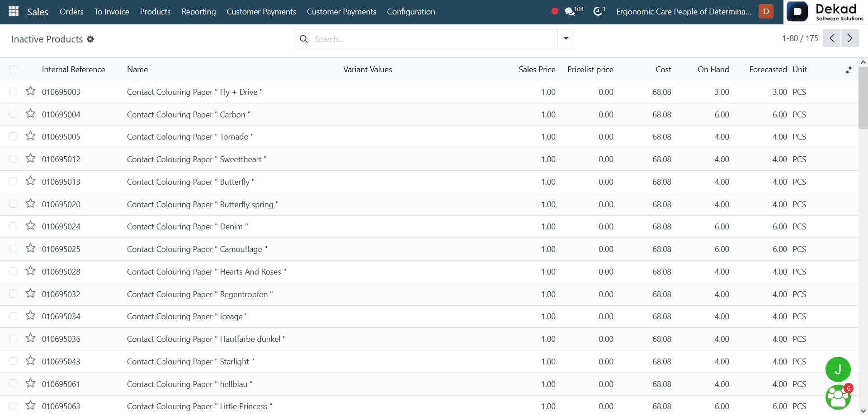Open the user avatar D menu
868x415 pixels.
click(x=766, y=11)
